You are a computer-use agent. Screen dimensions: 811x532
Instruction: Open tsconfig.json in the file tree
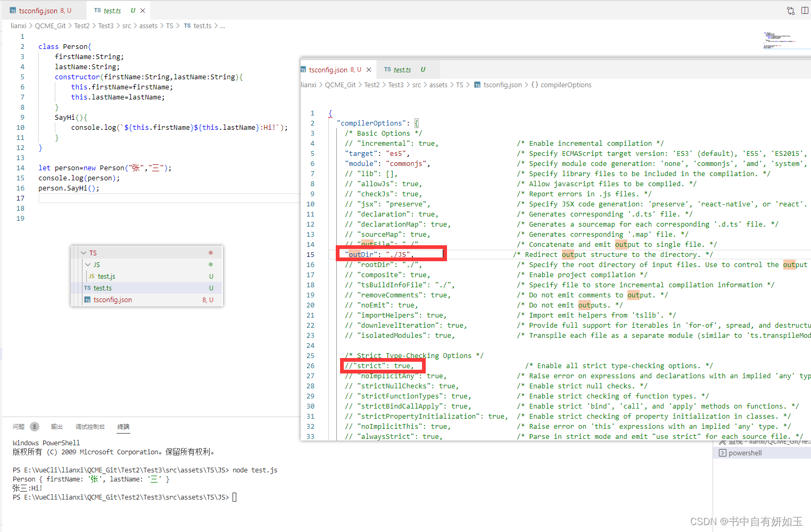coord(113,300)
